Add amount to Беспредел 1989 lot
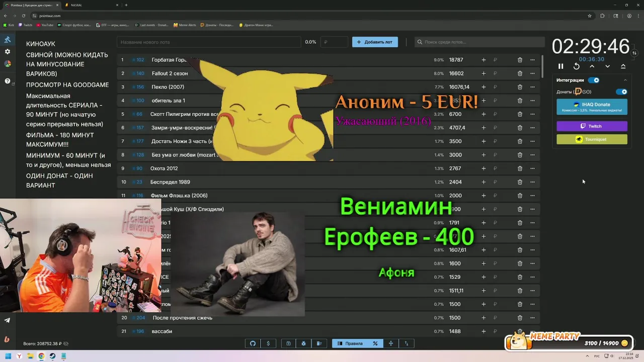 [484, 182]
